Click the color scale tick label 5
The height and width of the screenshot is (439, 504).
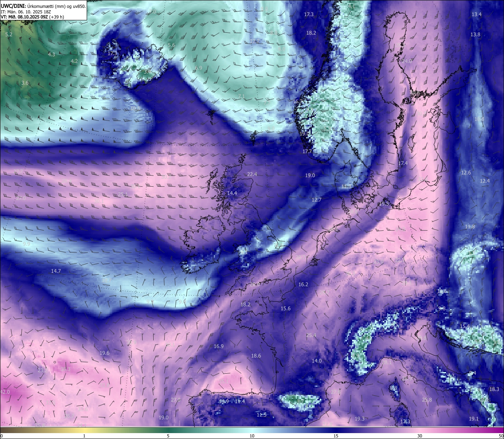(x=168, y=436)
